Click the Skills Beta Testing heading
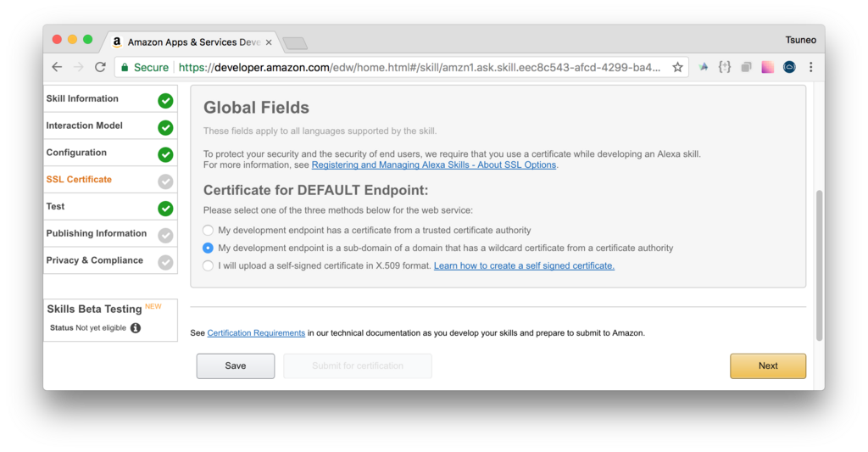Image resolution: width=868 pixels, height=452 pixels. click(94, 309)
